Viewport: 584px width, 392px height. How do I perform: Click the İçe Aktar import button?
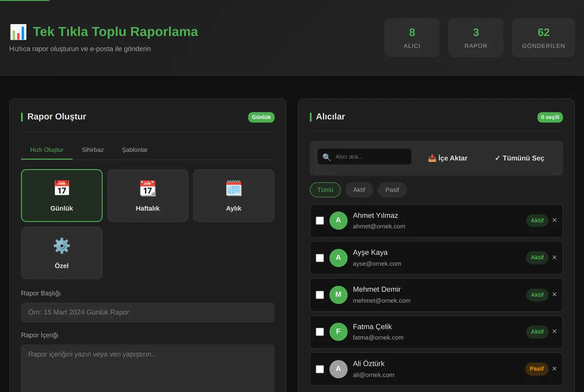(x=448, y=158)
